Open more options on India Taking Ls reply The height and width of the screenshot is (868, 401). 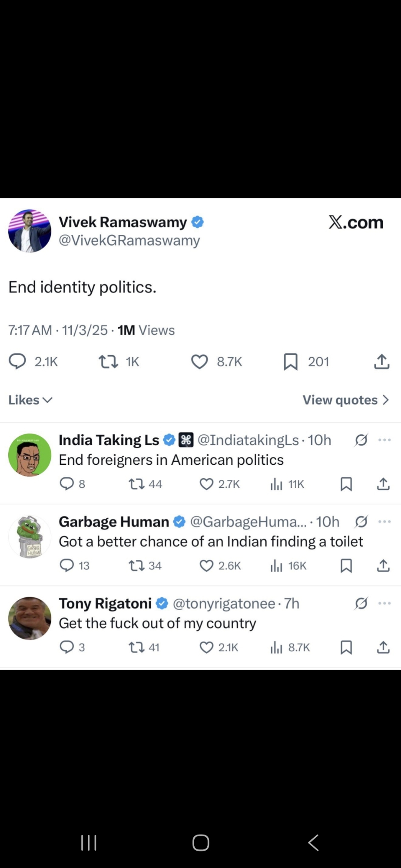(x=384, y=440)
